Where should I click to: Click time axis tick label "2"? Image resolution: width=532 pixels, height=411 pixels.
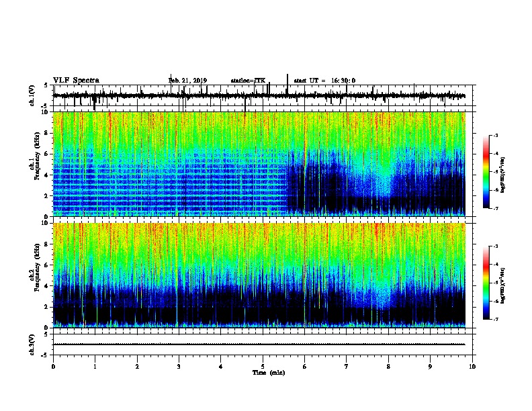[137, 367]
